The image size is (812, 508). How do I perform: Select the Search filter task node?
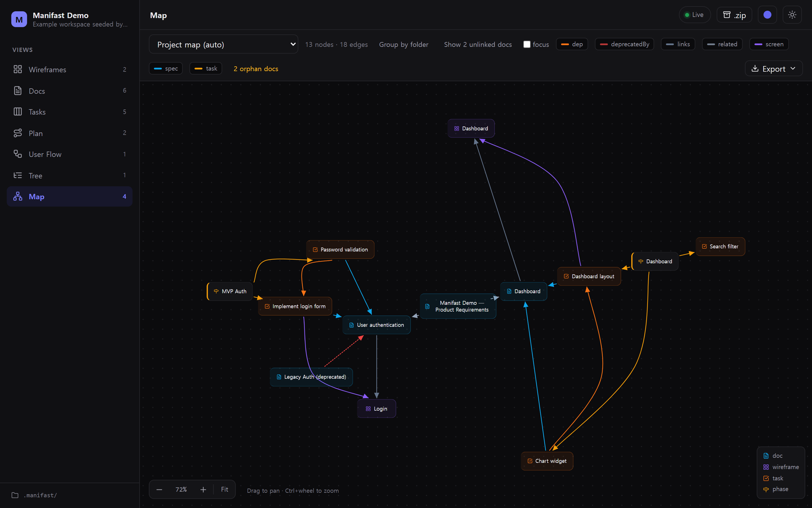pyautogui.click(x=720, y=247)
